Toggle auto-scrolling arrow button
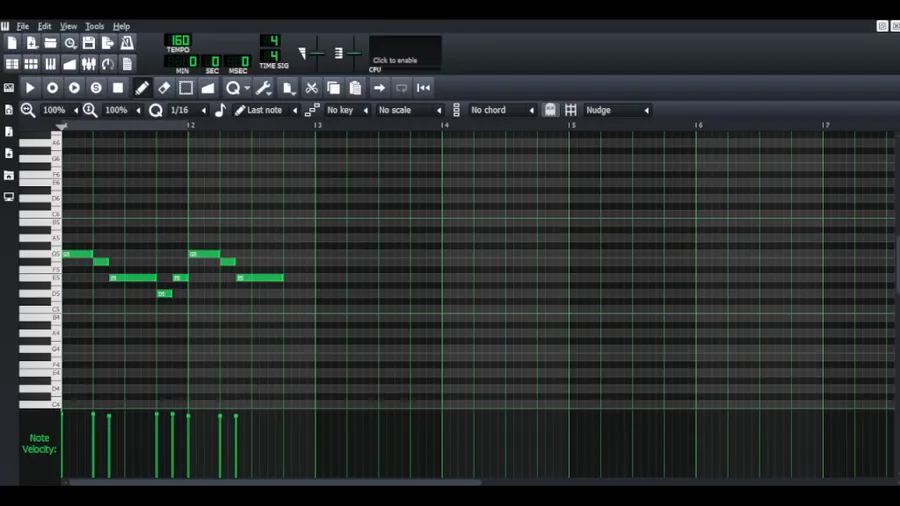Image resolution: width=900 pixels, height=506 pixels. click(x=379, y=88)
